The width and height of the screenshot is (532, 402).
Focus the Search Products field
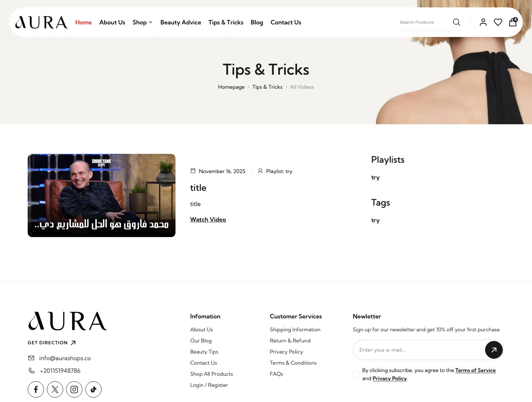click(425, 22)
